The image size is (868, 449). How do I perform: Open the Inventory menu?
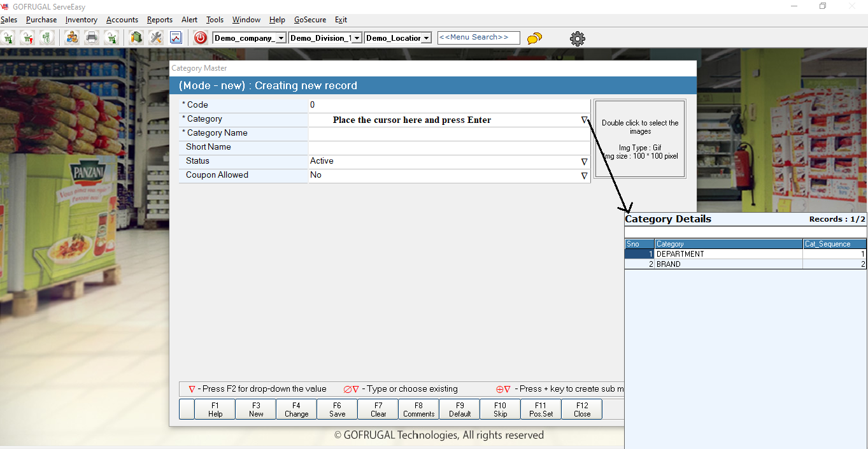82,20
